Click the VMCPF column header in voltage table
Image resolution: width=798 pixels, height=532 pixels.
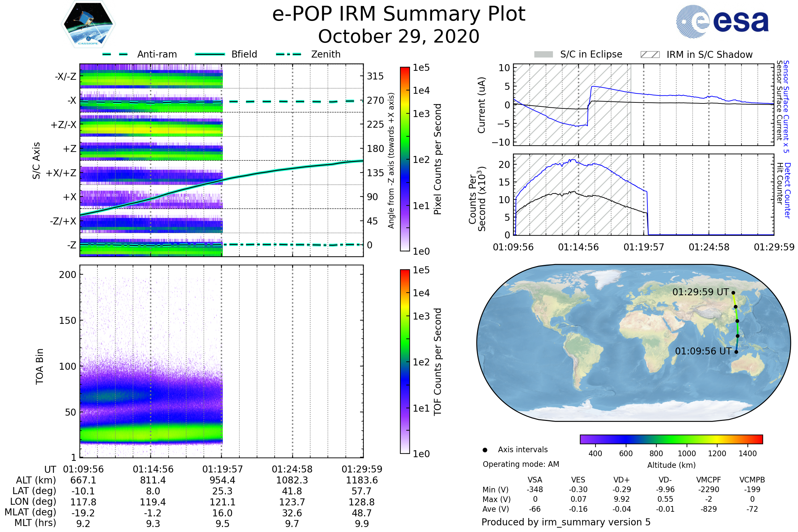[709, 480]
